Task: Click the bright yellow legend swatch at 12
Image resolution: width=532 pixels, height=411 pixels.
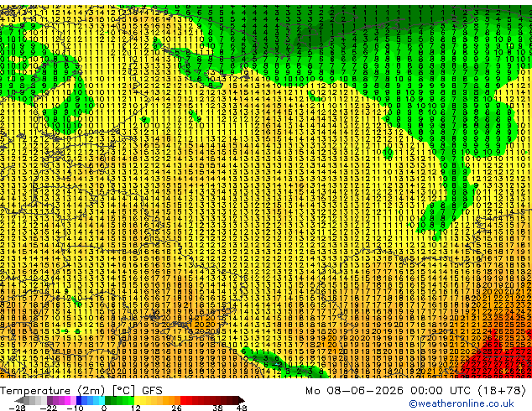Action: (137, 400)
